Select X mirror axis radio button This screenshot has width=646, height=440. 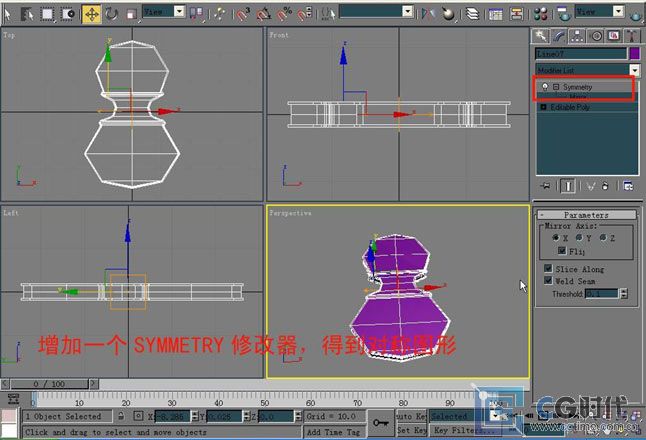[556, 238]
